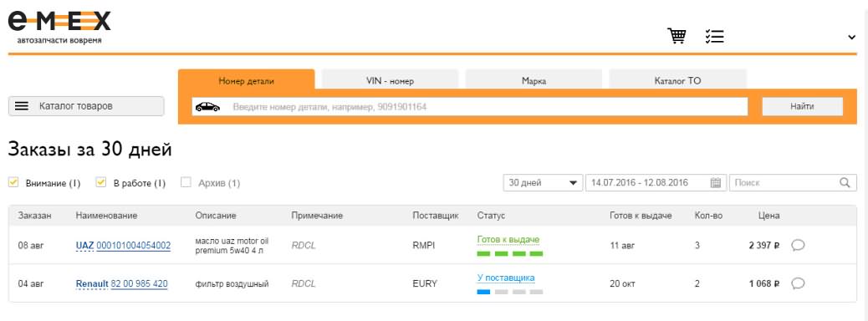
Task: Uncheck the Внимание (1) checkbox
Action: 14,182
